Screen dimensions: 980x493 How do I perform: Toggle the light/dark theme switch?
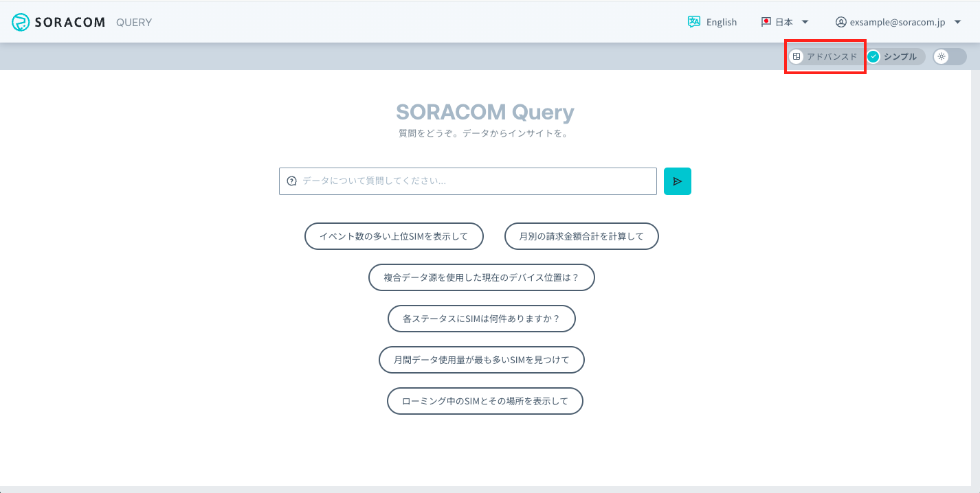[949, 57]
